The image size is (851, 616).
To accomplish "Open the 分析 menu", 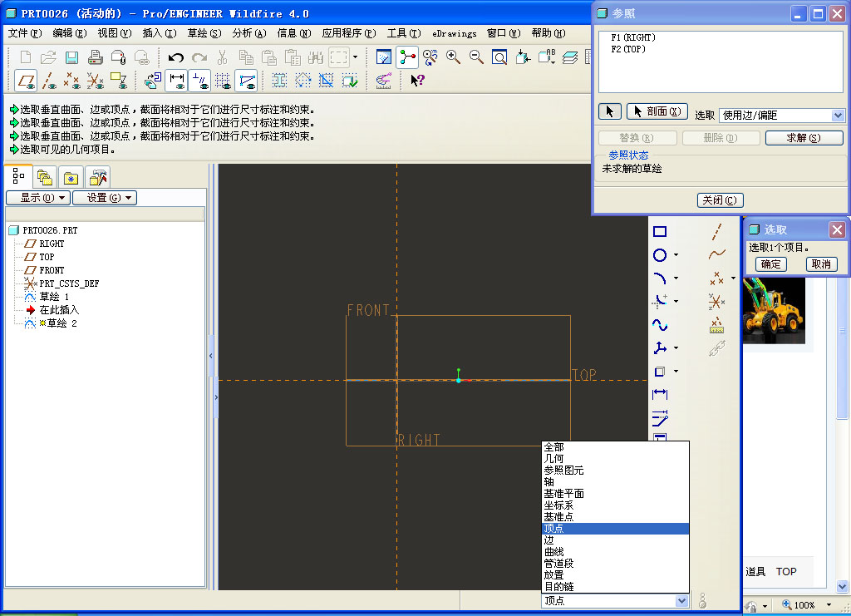I will point(249,33).
